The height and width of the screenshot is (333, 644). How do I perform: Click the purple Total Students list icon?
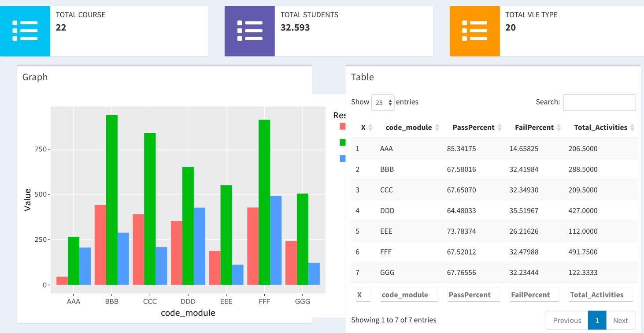(x=250, y=31)
